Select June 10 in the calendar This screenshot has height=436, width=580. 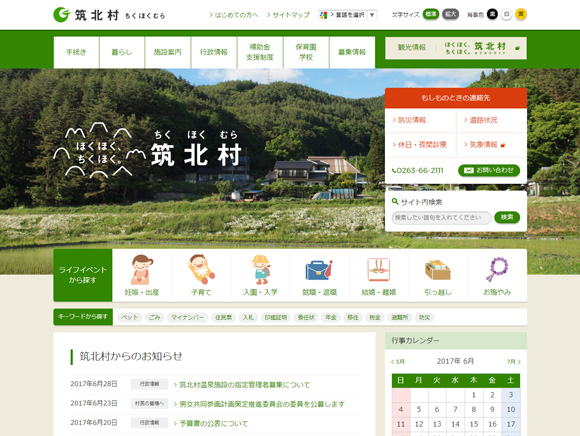click(x=511, y=409)
